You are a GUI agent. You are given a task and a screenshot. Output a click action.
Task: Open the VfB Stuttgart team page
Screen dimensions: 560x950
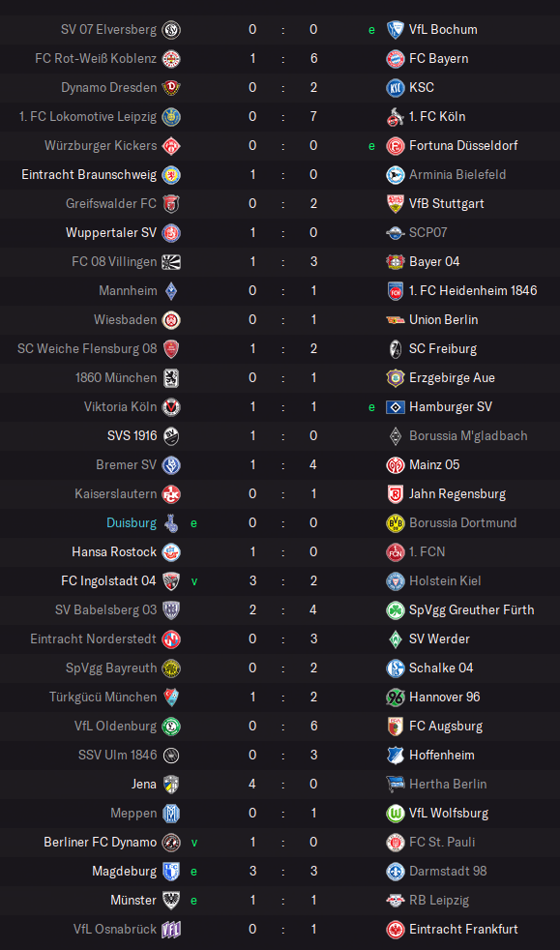click(446, 203)
